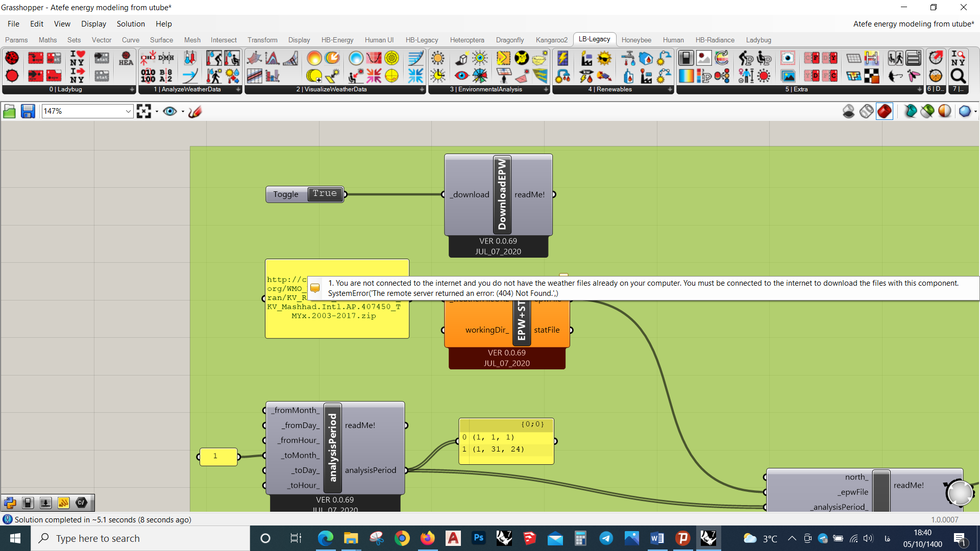Click the document quality blue sphere icon

click(965, 111)
